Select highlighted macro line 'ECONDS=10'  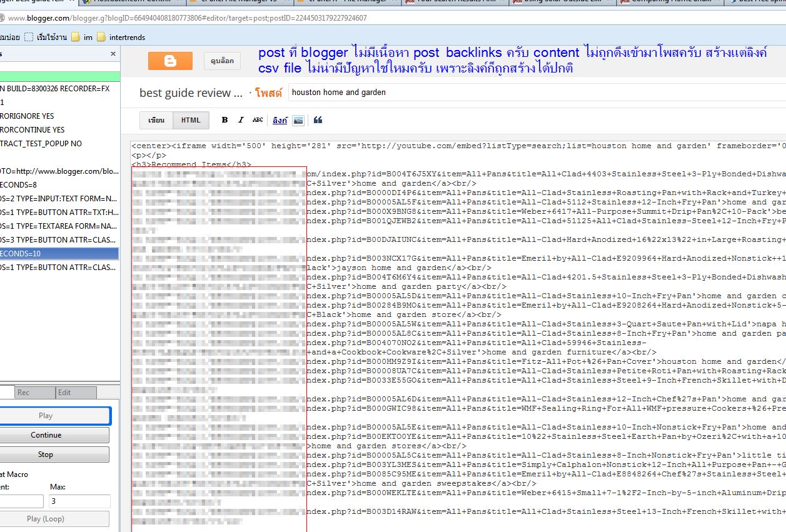coord(59,254)
